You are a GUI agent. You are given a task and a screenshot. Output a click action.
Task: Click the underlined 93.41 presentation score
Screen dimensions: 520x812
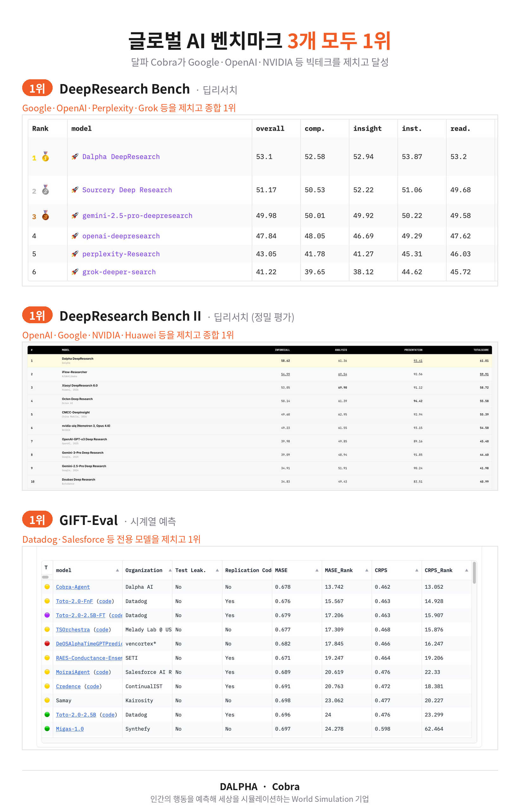pos(418,360)
